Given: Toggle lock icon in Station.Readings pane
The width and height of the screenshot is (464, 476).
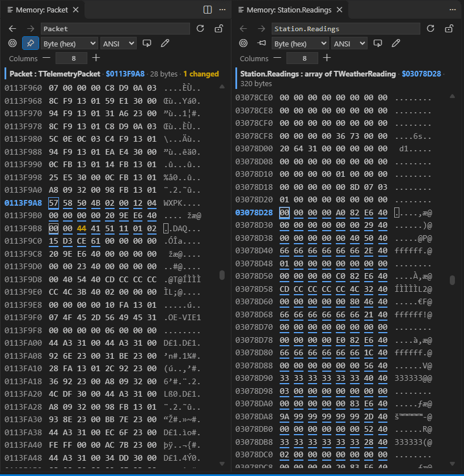Looking at the screenshot, I should point(449,28).
